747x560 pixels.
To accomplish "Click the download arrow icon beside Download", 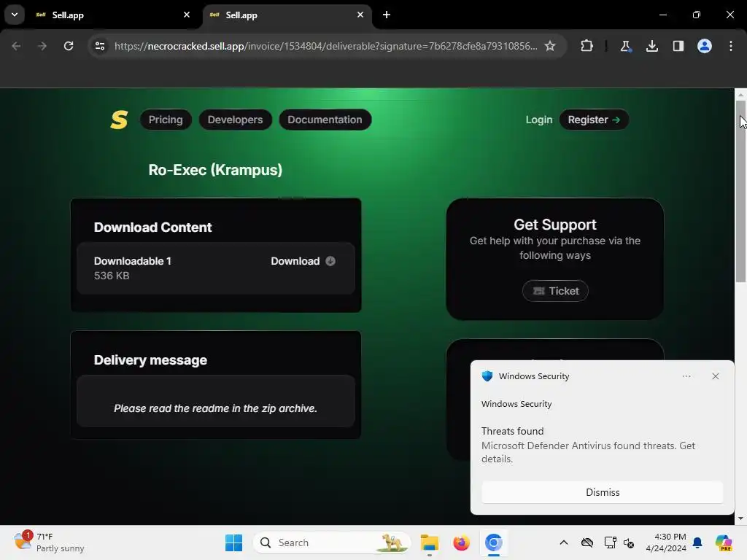I will pos(330,261).
